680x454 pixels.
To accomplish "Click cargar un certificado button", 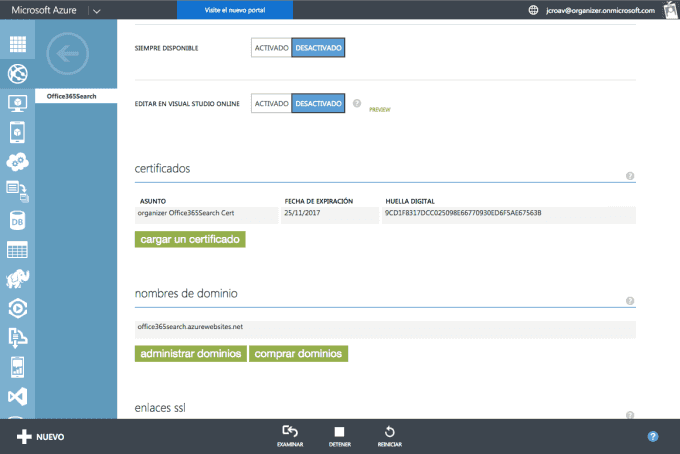I will tap(190, 239).
